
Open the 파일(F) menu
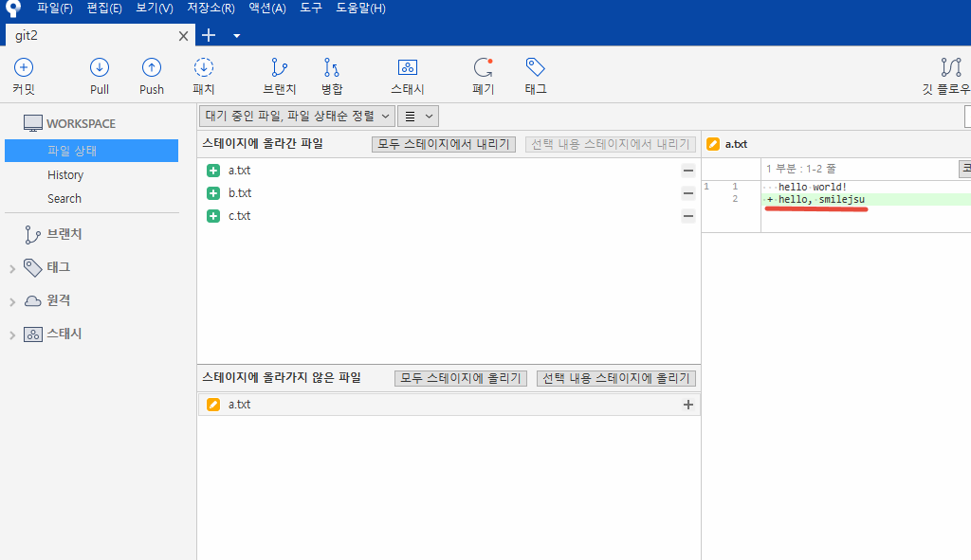(x=54, y=8)
